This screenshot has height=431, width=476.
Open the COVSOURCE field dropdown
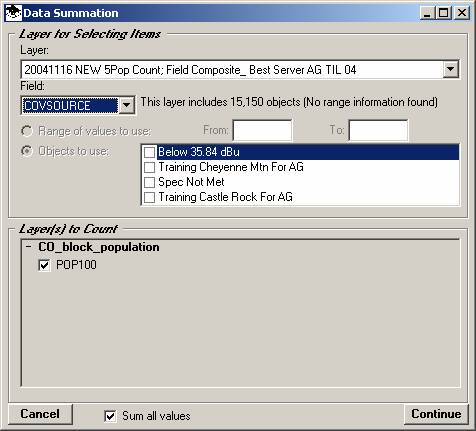click(x=127, y=106)
